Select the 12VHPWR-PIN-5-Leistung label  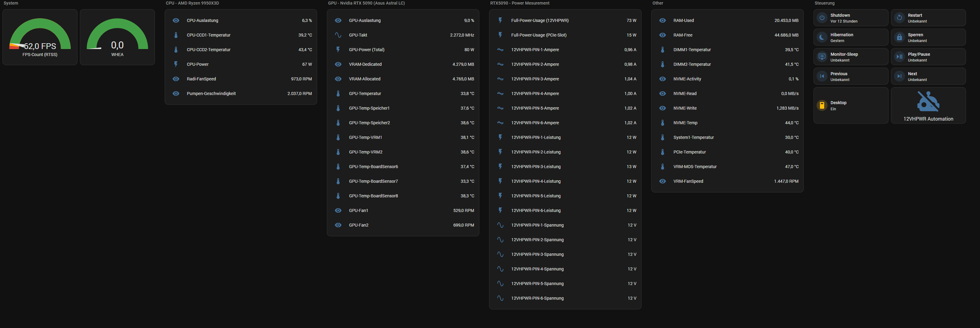(536, 196)
